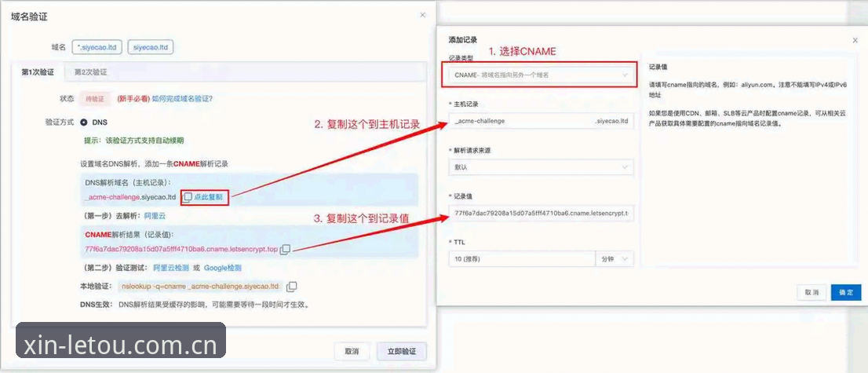Viewport: 868px width, 373px height.
Task: Click the 主机记录 input field
Action: [x=540, y=121]
